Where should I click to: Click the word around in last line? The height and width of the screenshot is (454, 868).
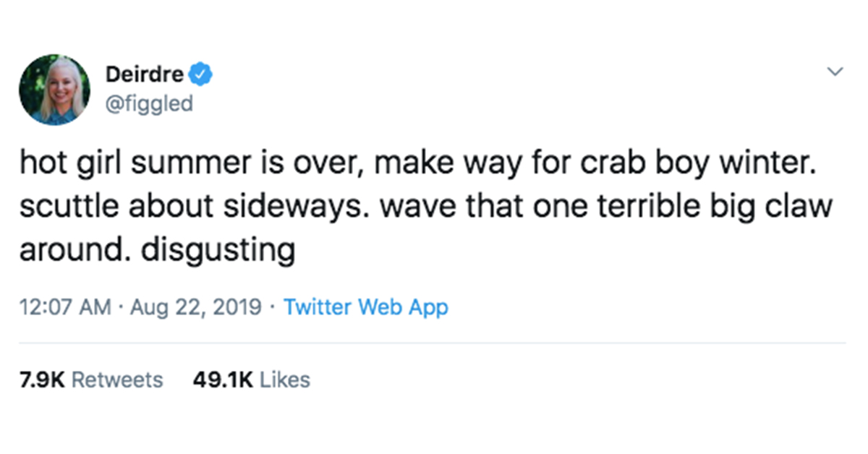click(76, 249)
